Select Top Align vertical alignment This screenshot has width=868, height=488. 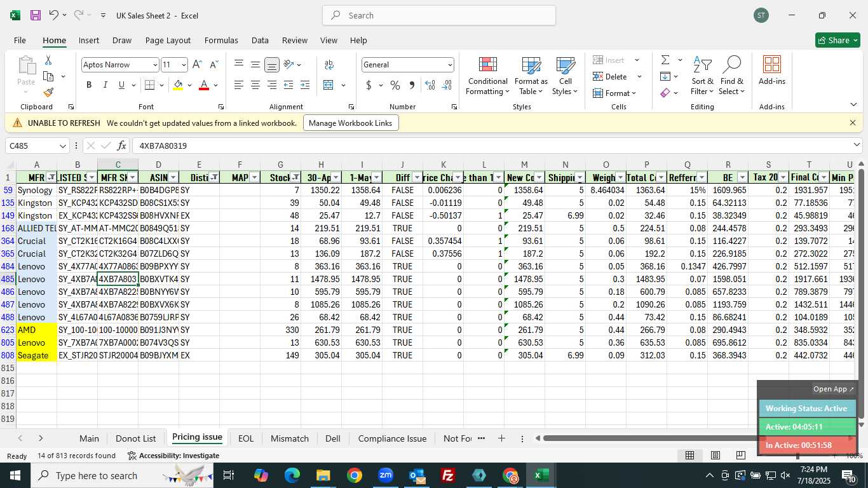click(x=239, y=65)
